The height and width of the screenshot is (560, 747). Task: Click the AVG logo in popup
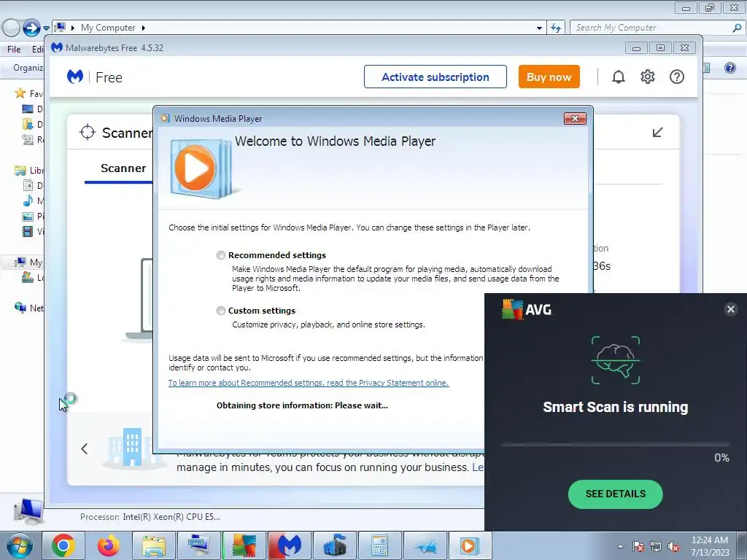[527, 309]
